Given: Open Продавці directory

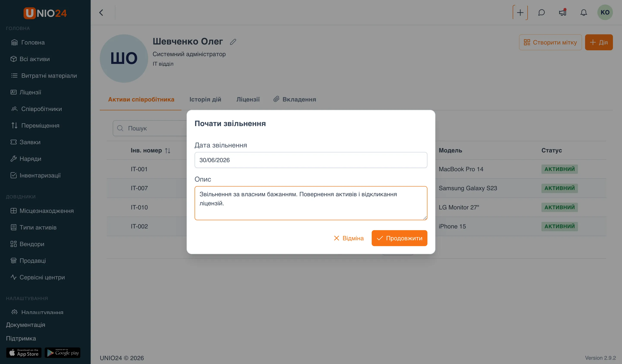Looking at the screenshot, I should click(28, 261).
